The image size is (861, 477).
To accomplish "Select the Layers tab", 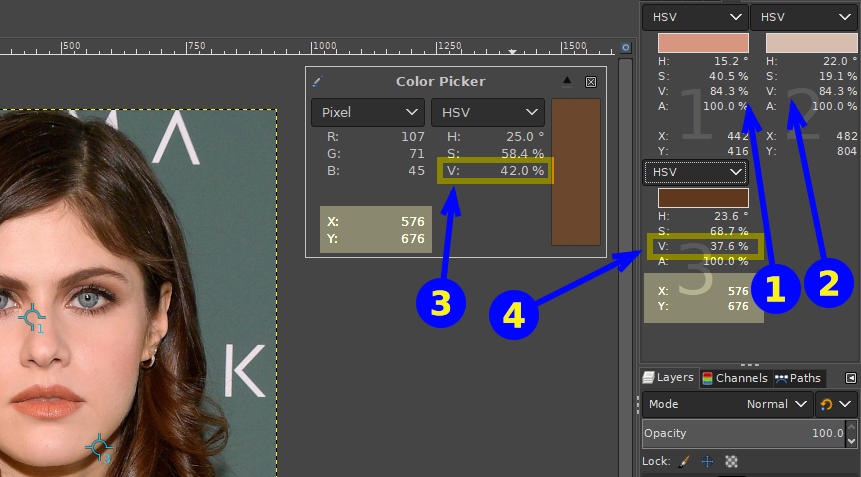I will click(x=668, y=378).
